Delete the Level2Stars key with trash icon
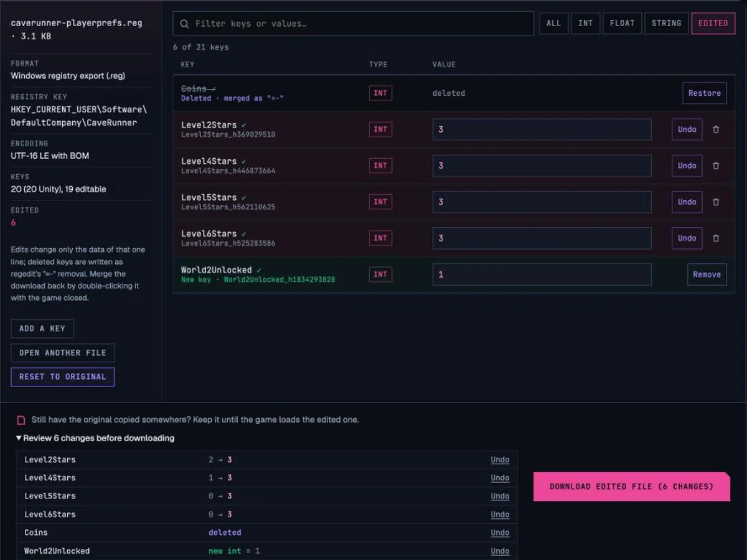747x560 pixels. 716,129
